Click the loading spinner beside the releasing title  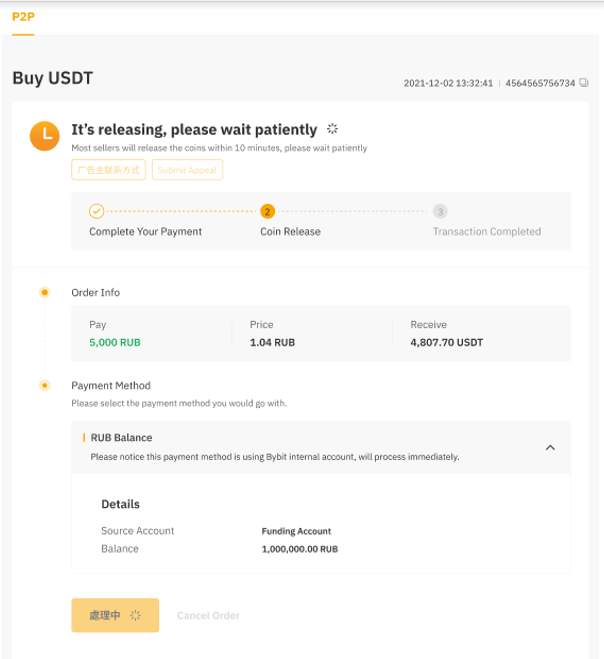click(333, 129)
